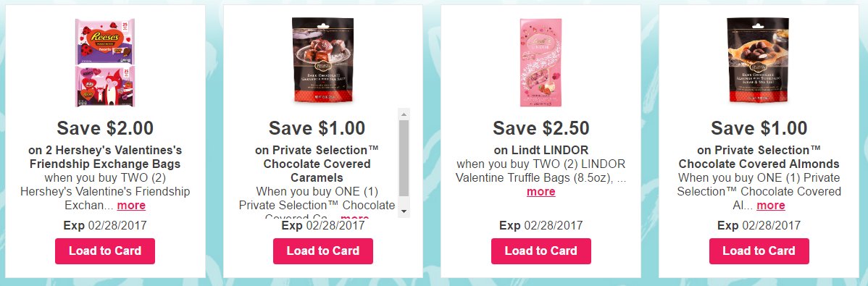Click the 'Save $2.00' Hershey's heading
Image resolution: width=868 pixels, height=286 pixels.
click(x=105, y=128)
